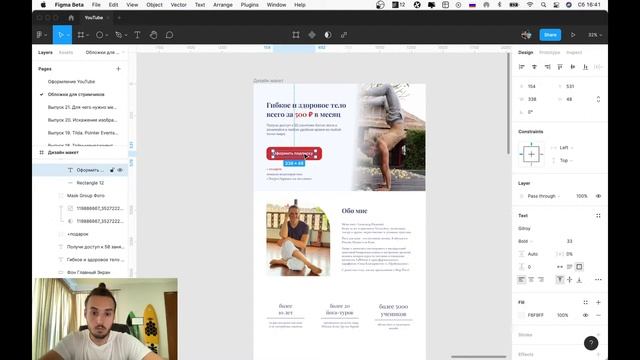Select the Frame tool

[80, 35]
